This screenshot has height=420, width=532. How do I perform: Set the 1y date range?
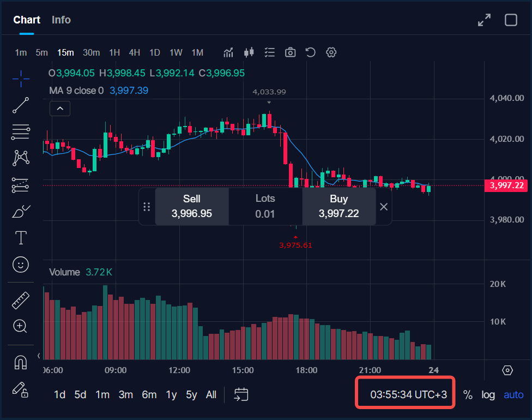[x=171, y=395]
